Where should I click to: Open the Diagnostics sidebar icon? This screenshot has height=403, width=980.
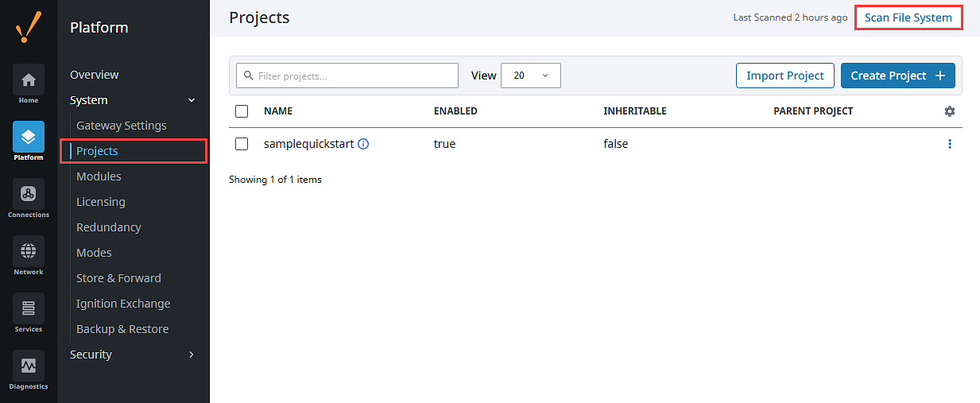tap(29, 366)
